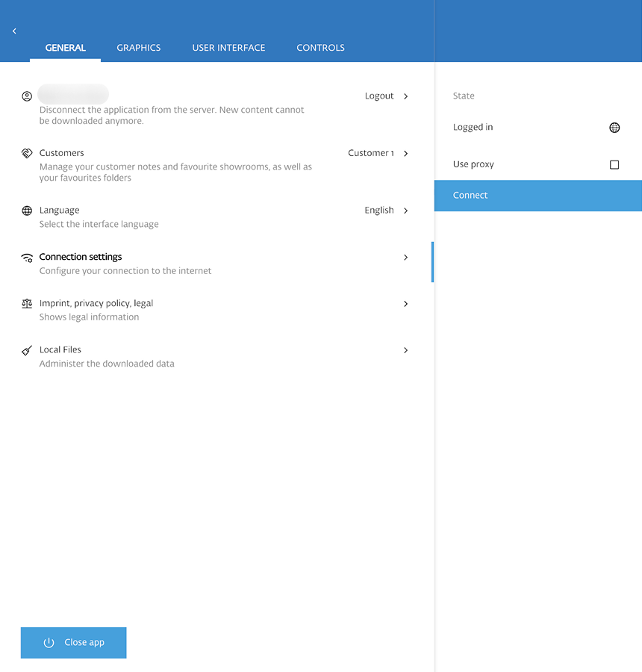The height and width of the screenshot is (672, 642).
Task: Click the user account profile icon
Action: (x=27, y=96)
